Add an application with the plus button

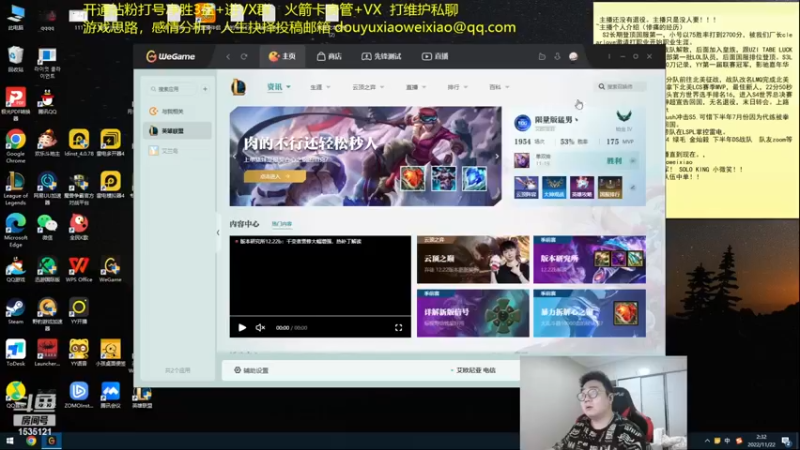click(x=205, y=89)
